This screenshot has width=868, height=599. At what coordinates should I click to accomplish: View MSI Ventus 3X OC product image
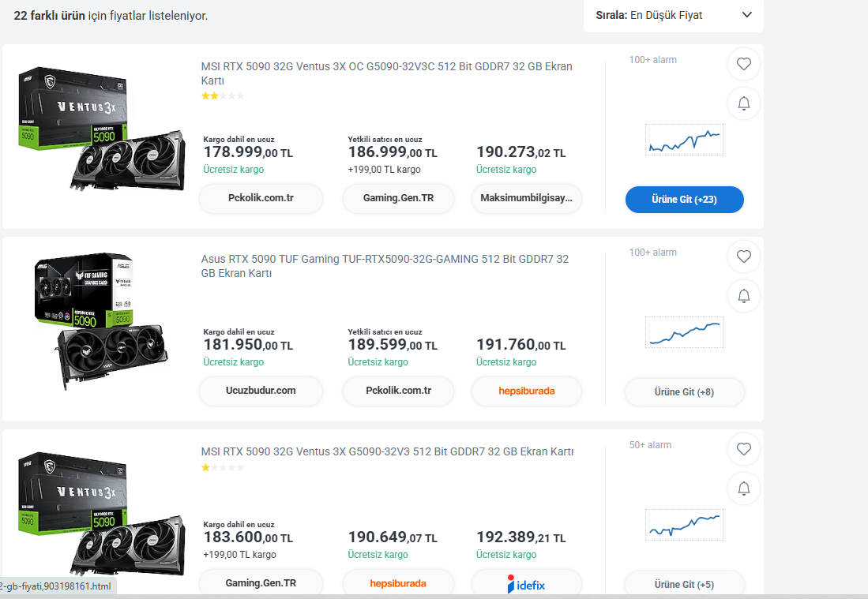tap(101, 129)
